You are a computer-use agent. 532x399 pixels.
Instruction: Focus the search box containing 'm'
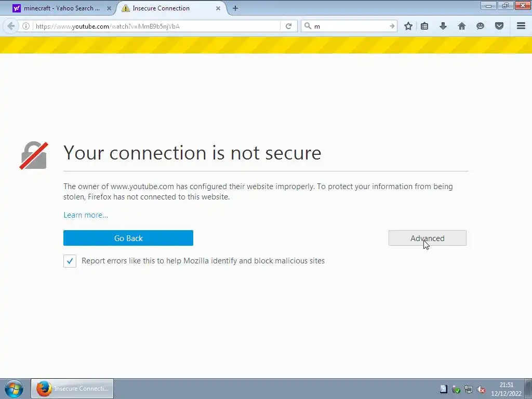[x=350, y=26]
